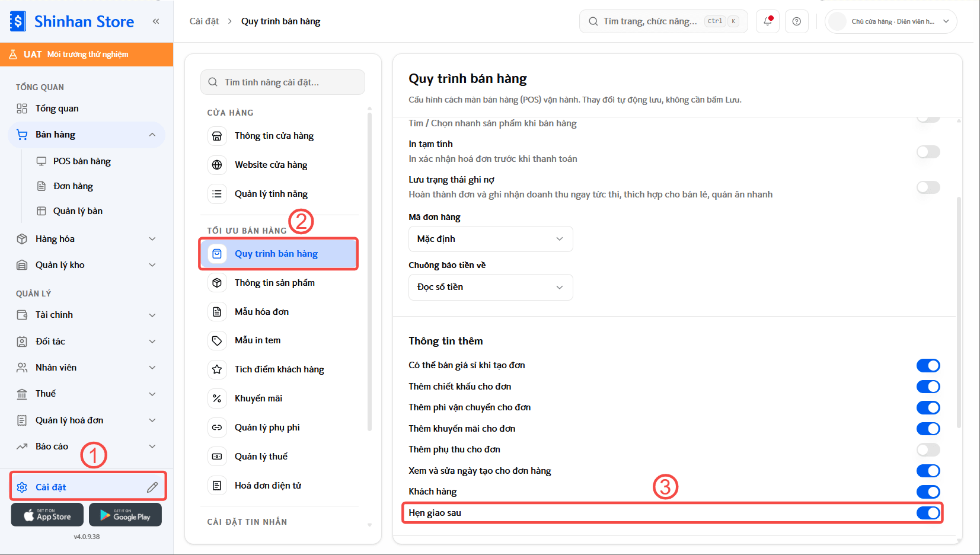Click the Thông tin cửa hàng store icon
Screen dimensions: 980x555
(217, 136)
